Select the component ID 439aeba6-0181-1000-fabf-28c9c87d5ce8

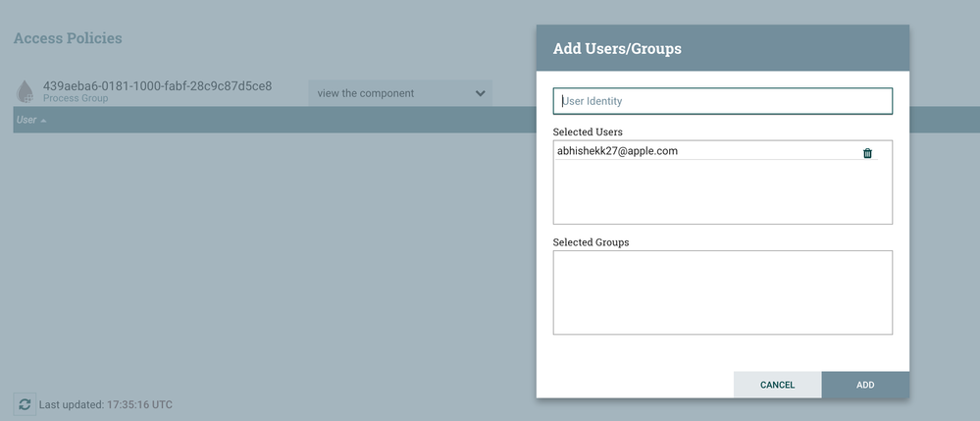pos(158,86)
